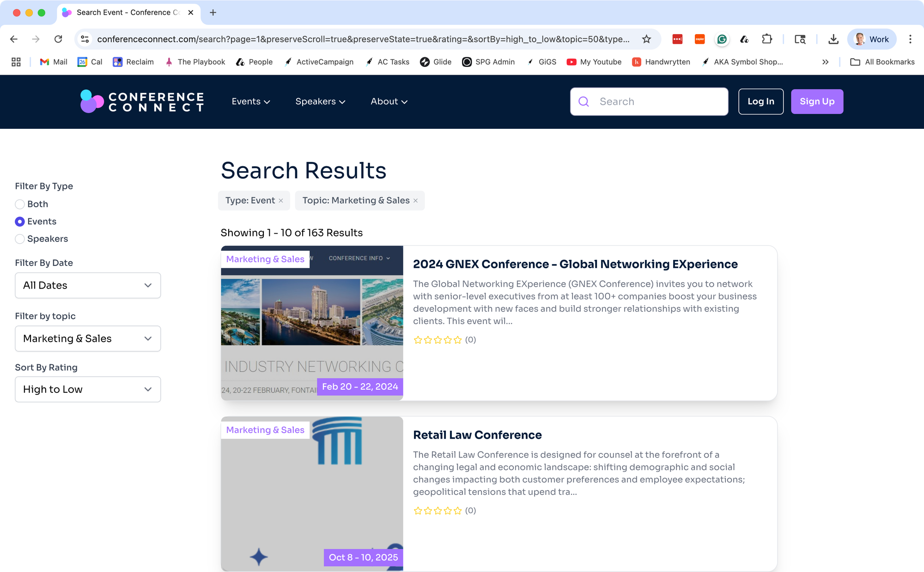Image resolution: width=924 pixels, height=572 pixels.
Task: Remove the Topic: Marketing & Sales chip
Action: [416, 201]
